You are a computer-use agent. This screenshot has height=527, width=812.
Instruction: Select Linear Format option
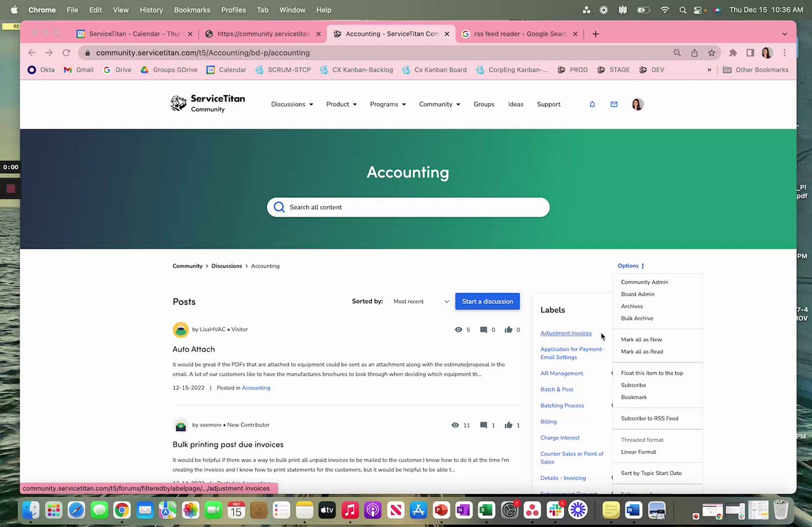coord(639,452)
